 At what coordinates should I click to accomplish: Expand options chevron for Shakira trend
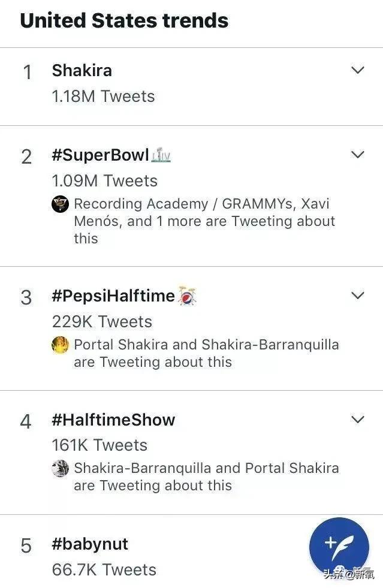(x=358, y=70)
